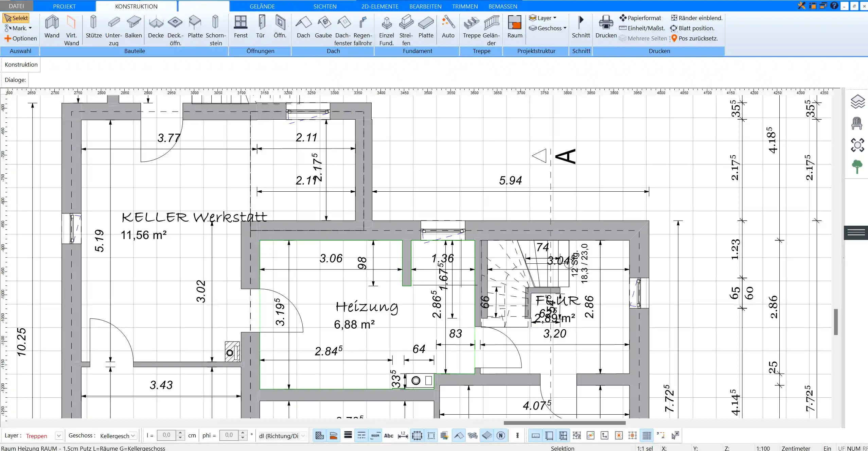Select the Unterzug beam tool
Viewport: 868px width, 451px height.
tap(113, 30)
